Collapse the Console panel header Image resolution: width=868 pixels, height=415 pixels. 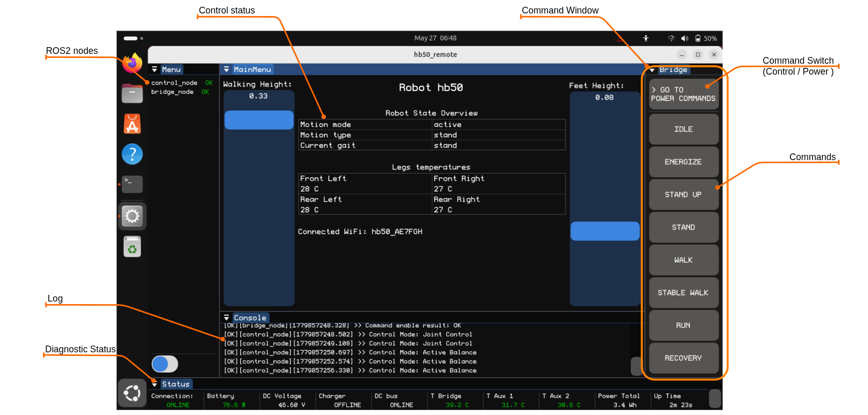(x=226, y=318)
